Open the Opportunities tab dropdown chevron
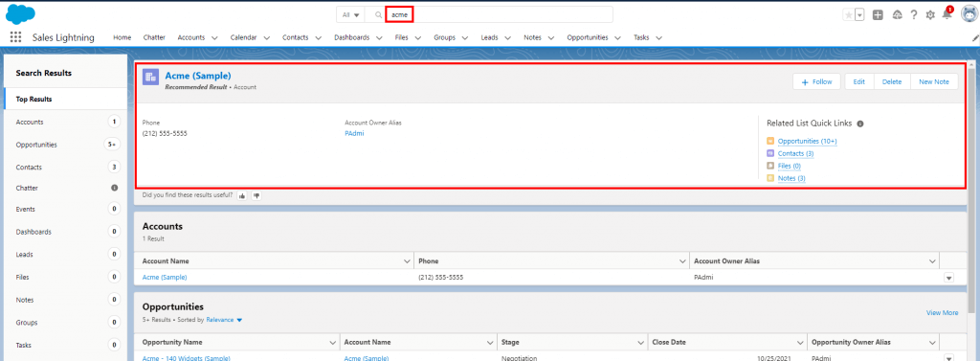The image size is (980, 361). click(x=617, y=37)
